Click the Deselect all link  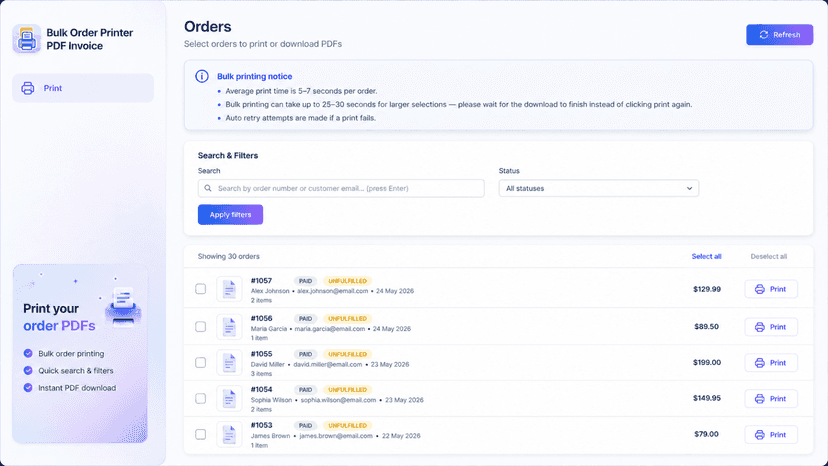(x=768, y=257)
